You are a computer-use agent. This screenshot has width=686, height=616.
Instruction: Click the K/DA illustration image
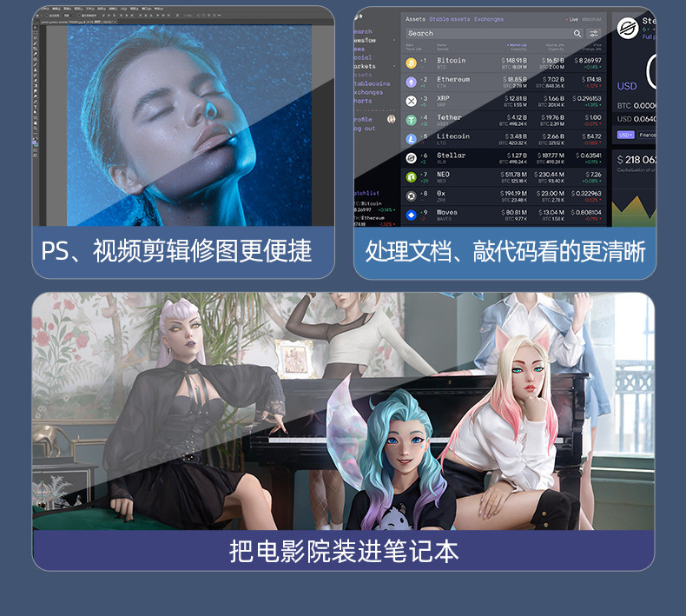[x=344, y=411]
